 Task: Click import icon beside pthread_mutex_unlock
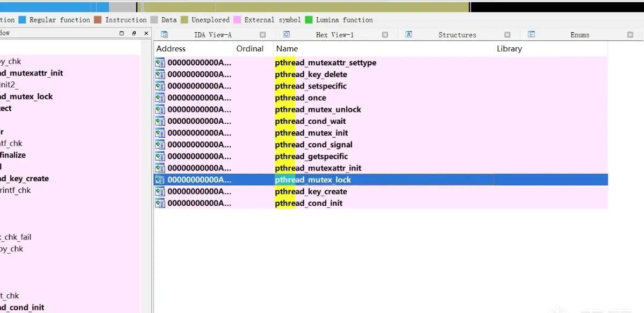point(160,110)
